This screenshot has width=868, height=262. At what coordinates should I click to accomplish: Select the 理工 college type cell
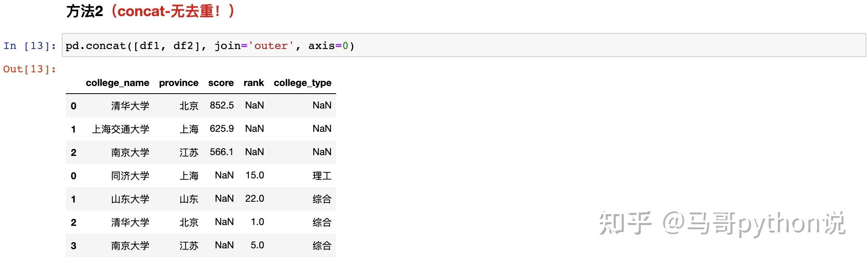[x=322, y=176]
